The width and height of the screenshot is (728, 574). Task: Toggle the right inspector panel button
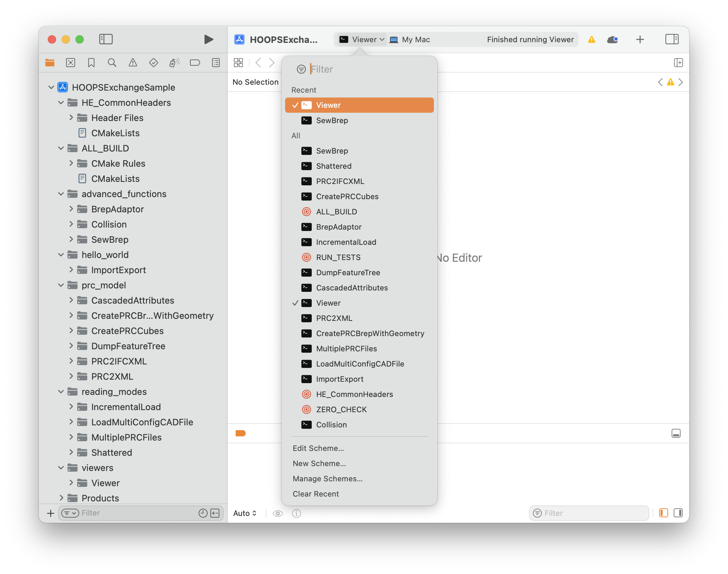coord(672,39)
